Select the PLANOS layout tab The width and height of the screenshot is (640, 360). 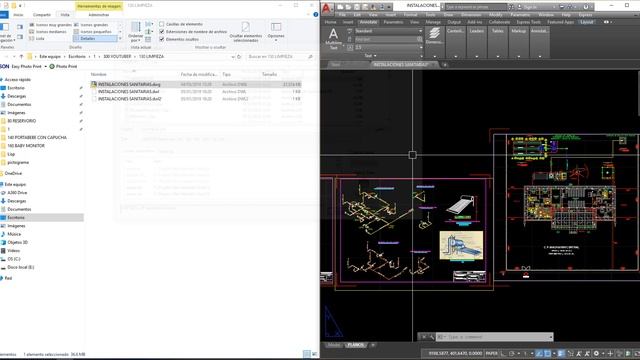355,345
